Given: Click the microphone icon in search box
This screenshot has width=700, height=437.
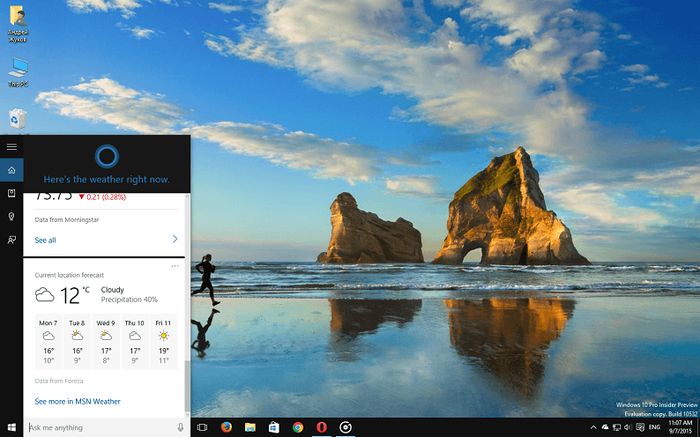Looking at the screenshot, I should click(x=180, y=427).
